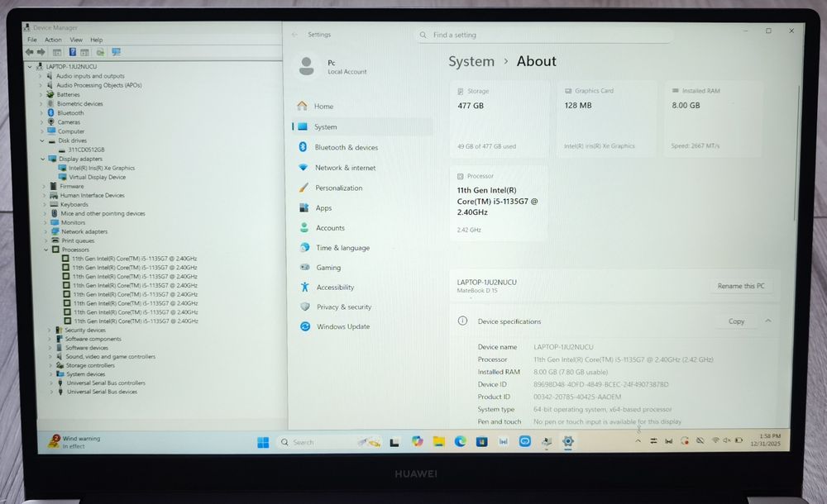Expand the Network adapters category
827x504 pixels.
tap(45, 231)
